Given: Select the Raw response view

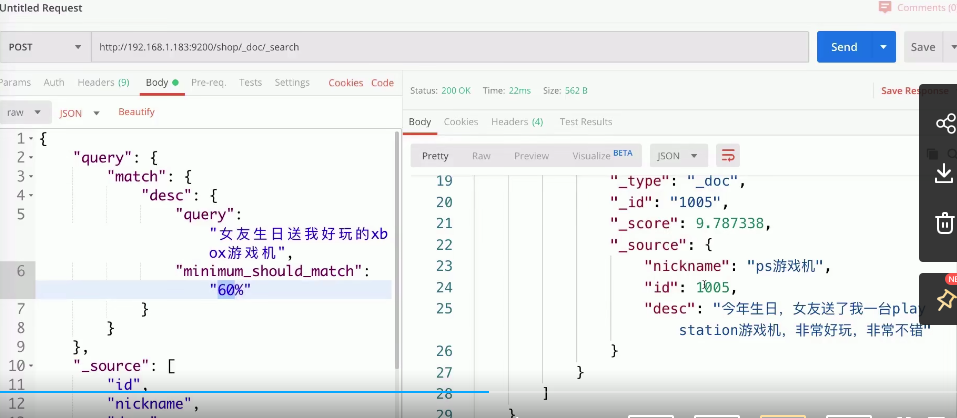Looking at the screenshot, I should point(481,156).
